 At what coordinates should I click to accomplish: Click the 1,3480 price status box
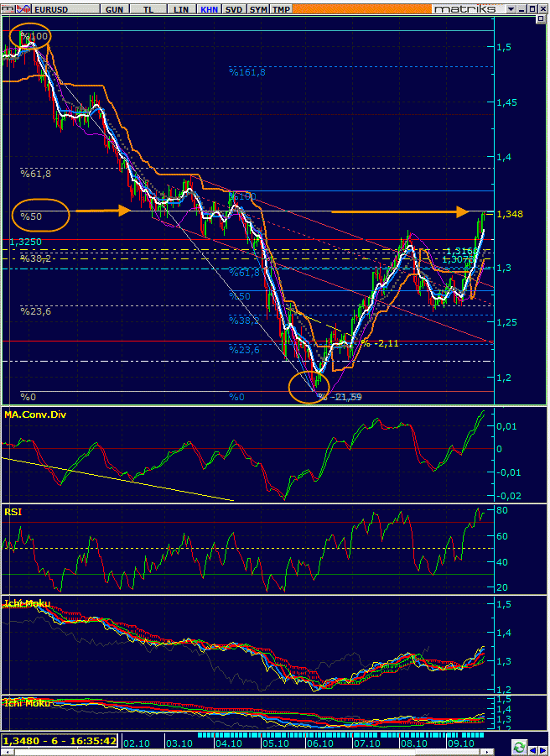60,742
